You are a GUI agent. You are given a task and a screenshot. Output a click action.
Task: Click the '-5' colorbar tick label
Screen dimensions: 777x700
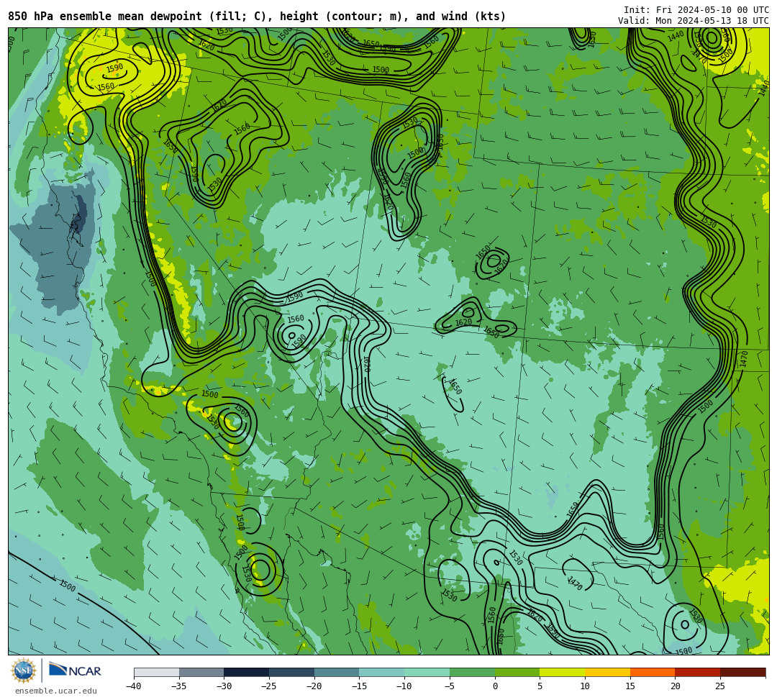click(449, 686)
